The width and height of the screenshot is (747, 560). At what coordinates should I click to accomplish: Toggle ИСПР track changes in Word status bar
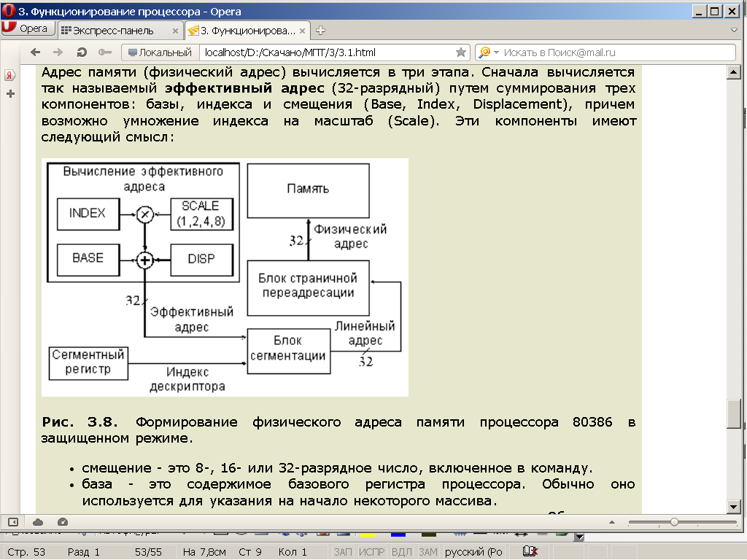(371, 552)
